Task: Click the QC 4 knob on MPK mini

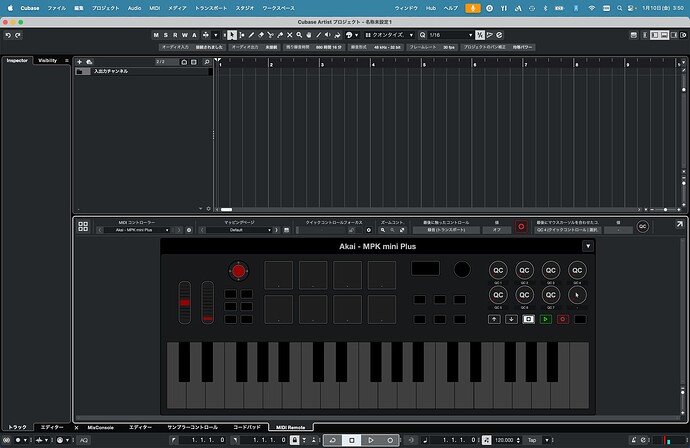Action: click(577, 270)
